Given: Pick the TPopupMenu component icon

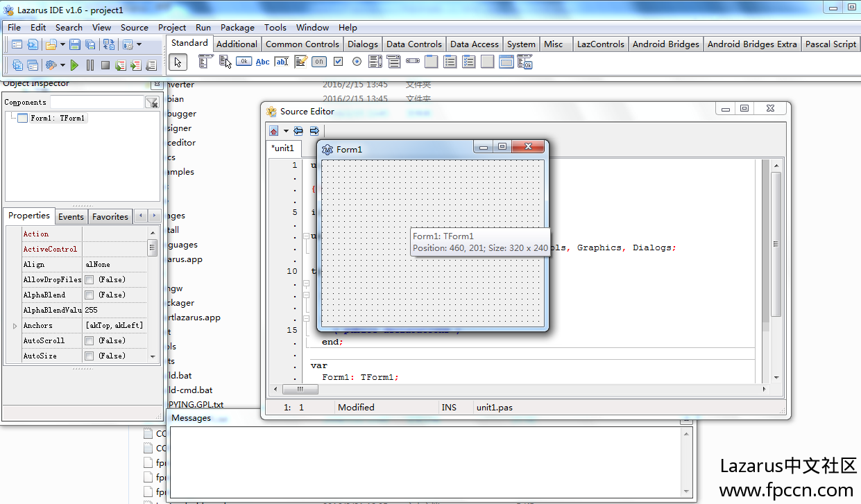Looking at the screenshot, I should [x=225, y=62].
